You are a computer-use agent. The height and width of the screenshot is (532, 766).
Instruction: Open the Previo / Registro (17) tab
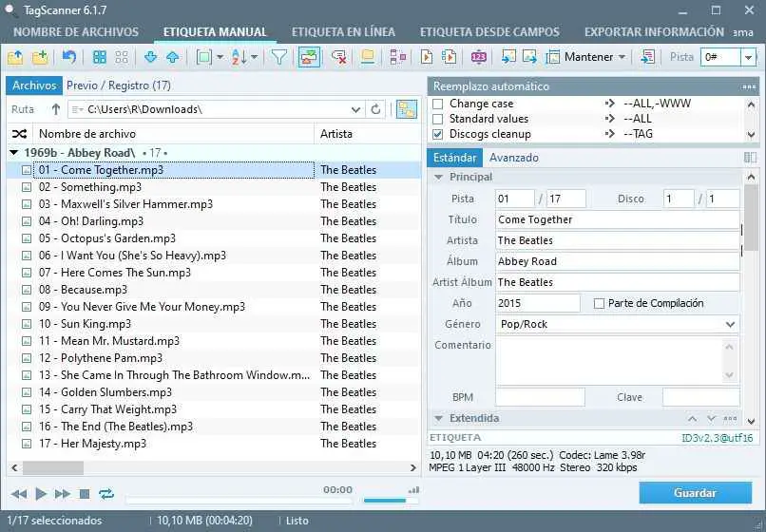click(x=119, y=85)
